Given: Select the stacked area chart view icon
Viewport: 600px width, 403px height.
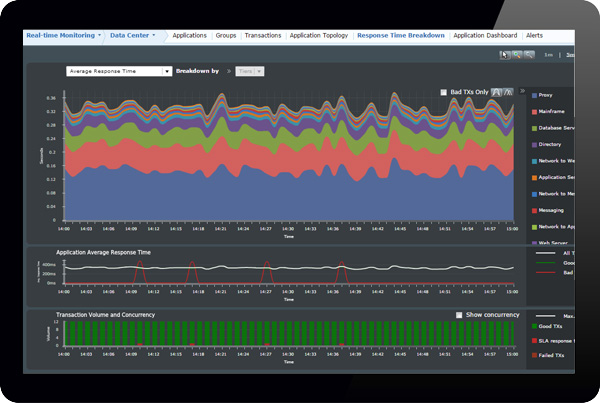Looking at the screenshot, I should (498, 92).
